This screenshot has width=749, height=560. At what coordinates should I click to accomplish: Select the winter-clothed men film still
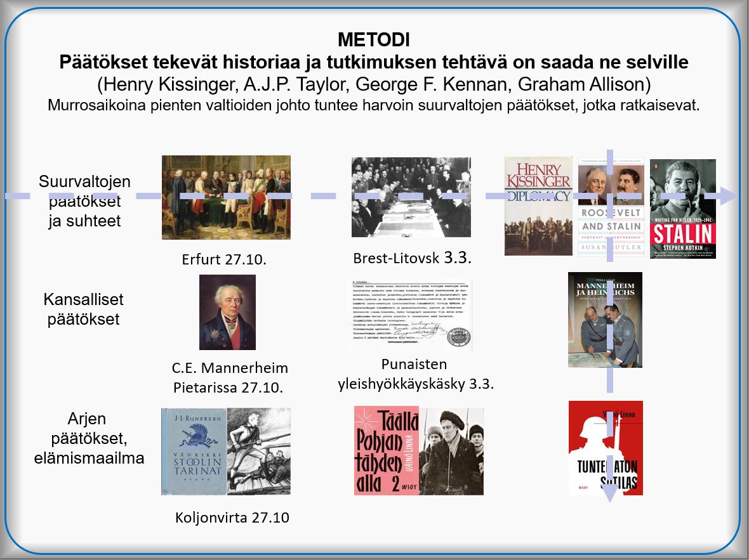point(451,451)
